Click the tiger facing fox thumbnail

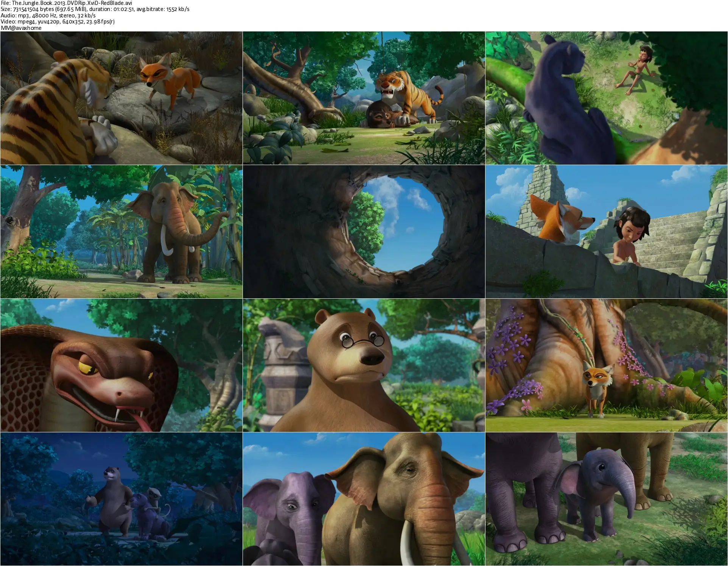(x=121, y=98)
